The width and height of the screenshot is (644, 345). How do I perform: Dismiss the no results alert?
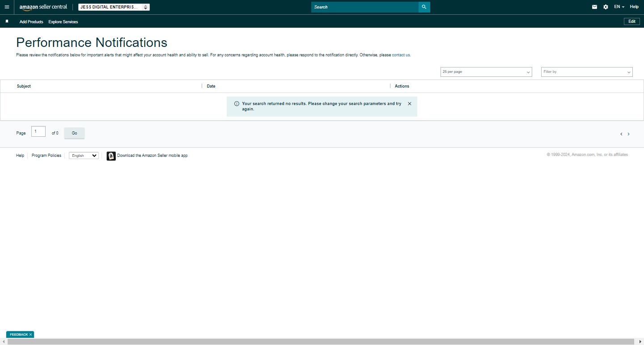tap(410, 104)
